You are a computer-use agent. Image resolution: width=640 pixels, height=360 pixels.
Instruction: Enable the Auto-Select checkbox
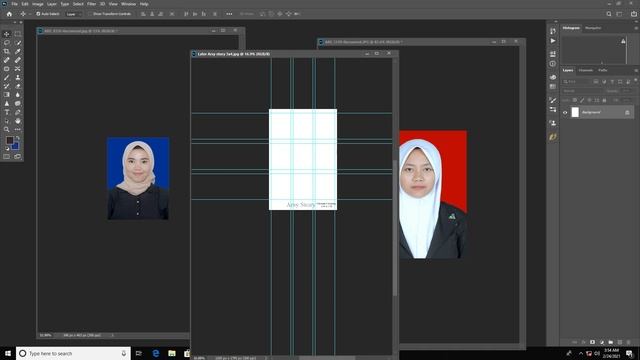(x=38, y=14)
